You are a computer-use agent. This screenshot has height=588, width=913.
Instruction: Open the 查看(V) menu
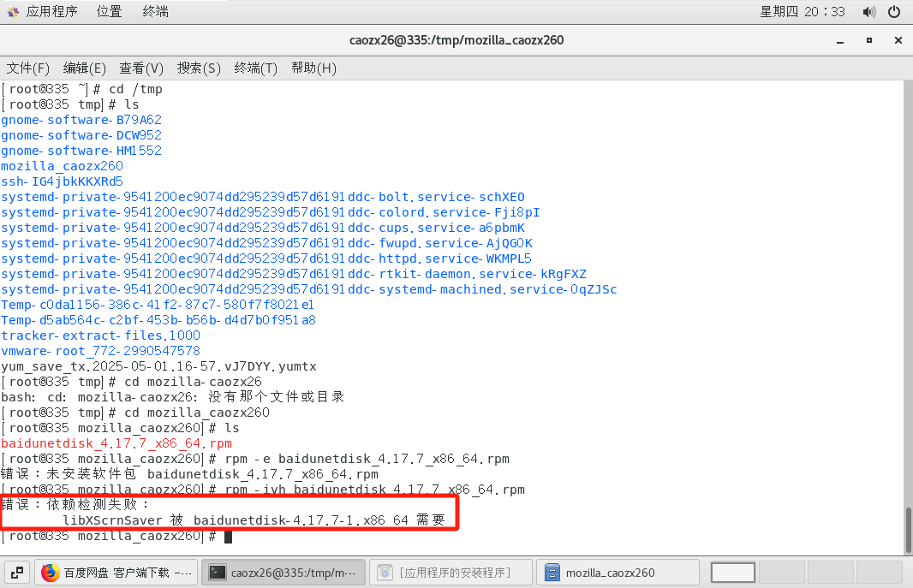point(141,68)
